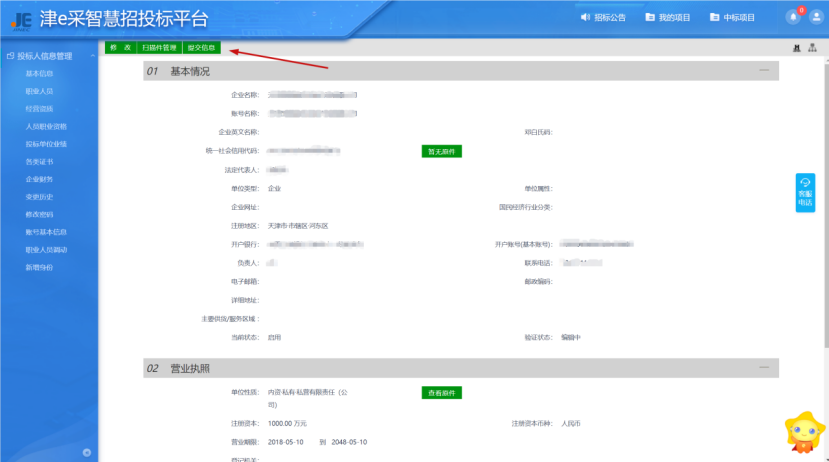
Task: Open the user profile avatar icon
Action: pos(815,17)
